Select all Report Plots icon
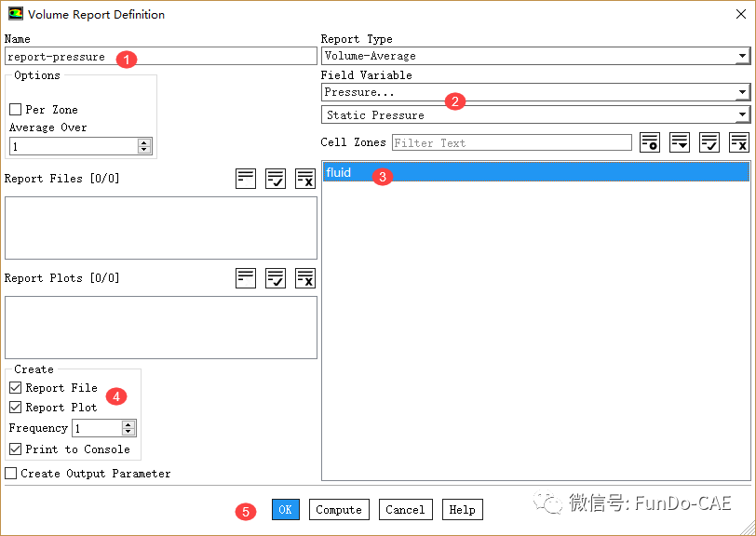 [276, 278]
